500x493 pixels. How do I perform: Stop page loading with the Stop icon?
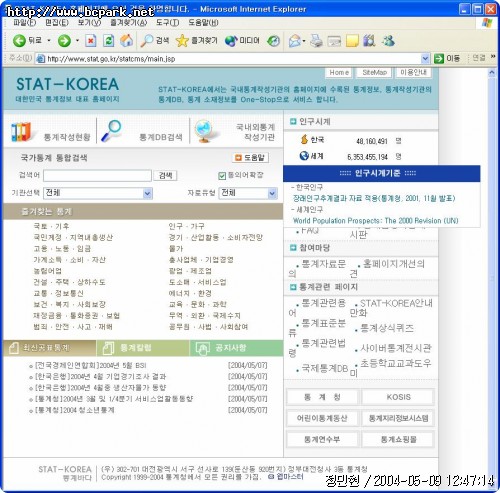coord(90,41)
